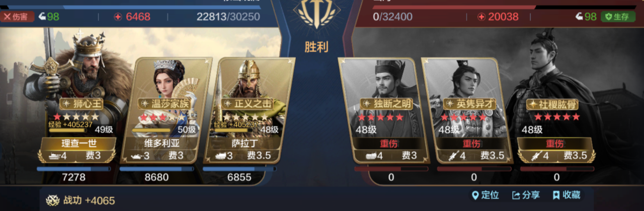This screenshot has width=644, height=211.
Task: Click the 战功 merit badge icon
Action: (x=53, y=200)
